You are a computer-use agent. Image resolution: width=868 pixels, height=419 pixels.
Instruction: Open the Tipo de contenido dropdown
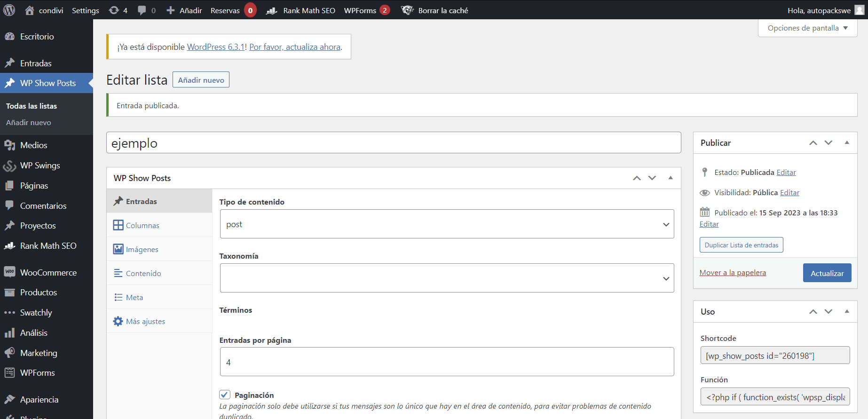[x=447, y=224]
